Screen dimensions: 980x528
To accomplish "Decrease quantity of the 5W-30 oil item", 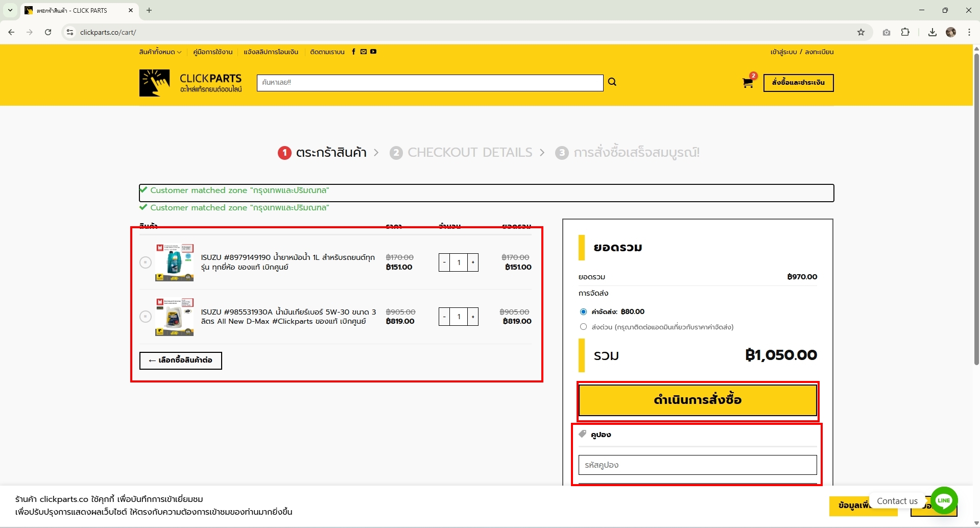I will point(444,317).
